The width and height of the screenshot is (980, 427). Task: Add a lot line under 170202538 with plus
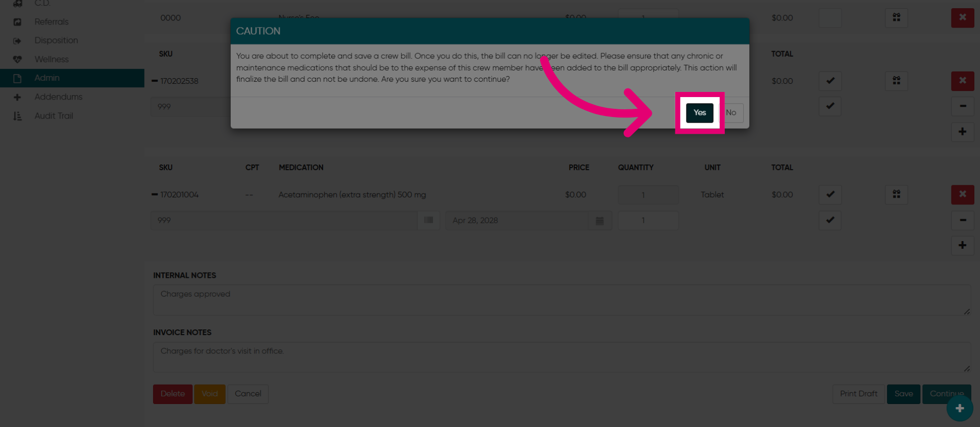tap(962, 132)
